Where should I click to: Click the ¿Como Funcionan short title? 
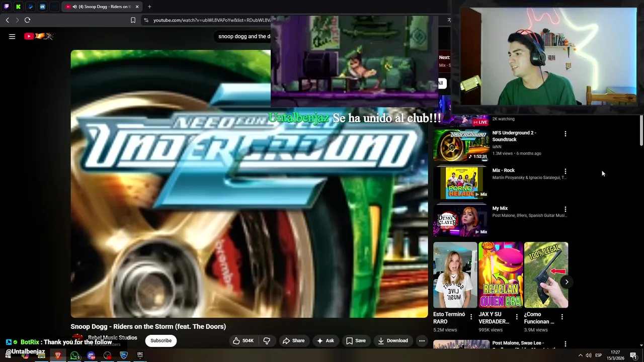pyautogui.click(x=539, y=318)
